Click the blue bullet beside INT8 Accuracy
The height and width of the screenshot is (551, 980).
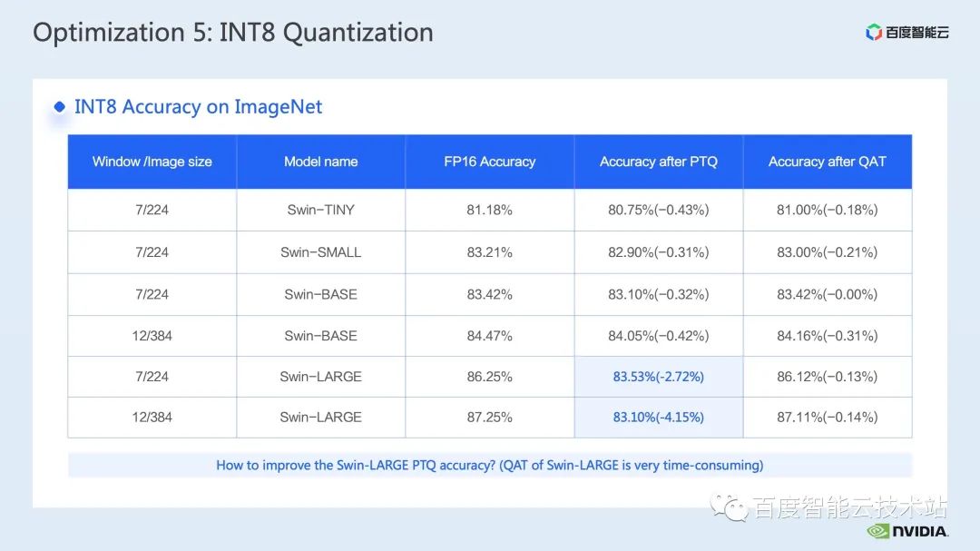60,107
